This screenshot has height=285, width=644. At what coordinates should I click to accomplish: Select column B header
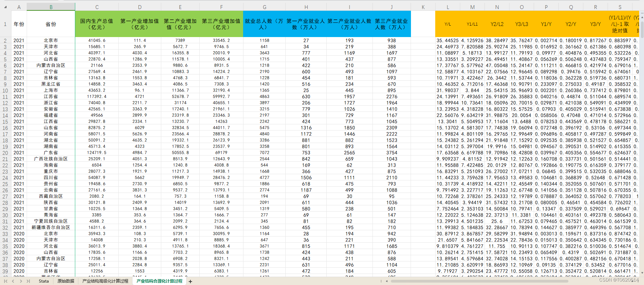pyautogui.click(x=51, y=7)
